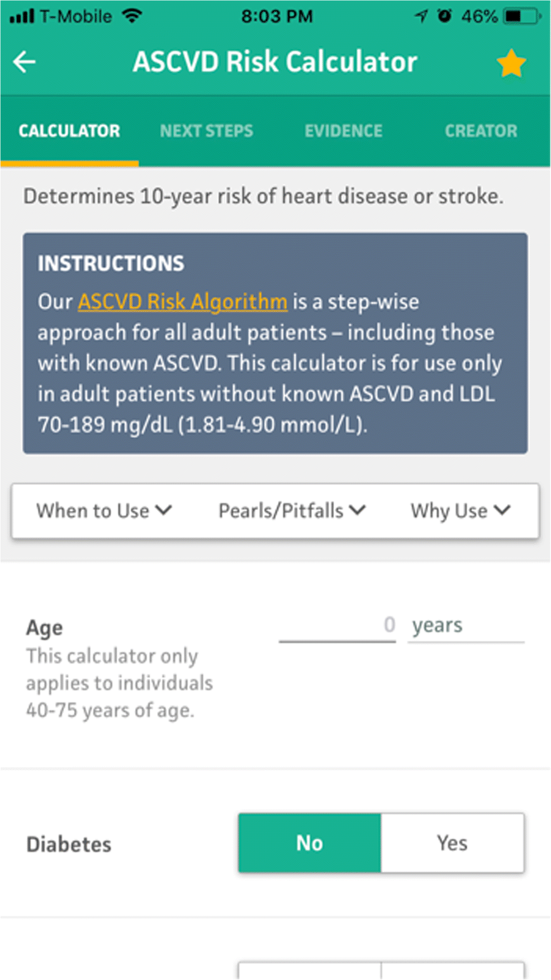This screenshot has height=980, width=551.
Task: Open the Creator tab
Action: tap(481, 131)
